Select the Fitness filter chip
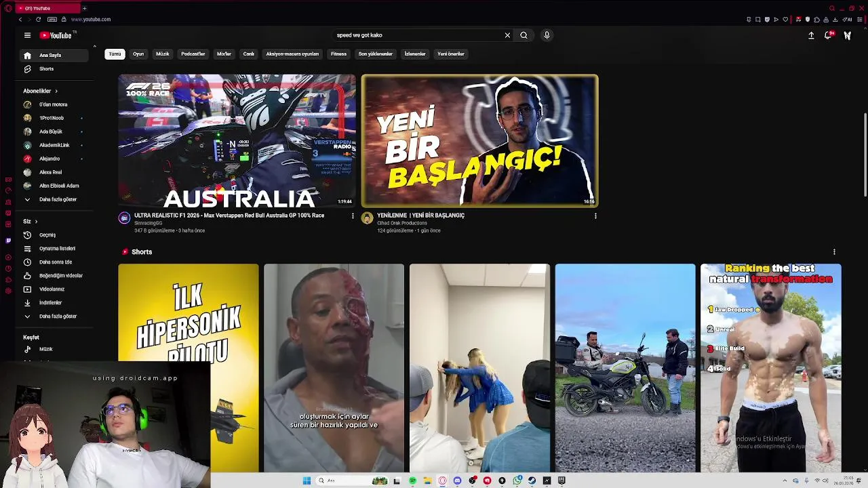Screen dimensions: 868x488 point(338,54)
